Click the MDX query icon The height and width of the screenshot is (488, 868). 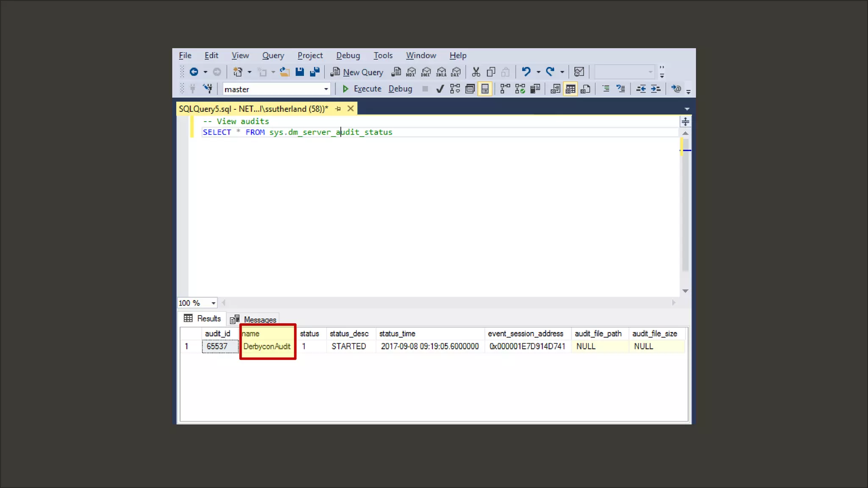tap(411, 72)
